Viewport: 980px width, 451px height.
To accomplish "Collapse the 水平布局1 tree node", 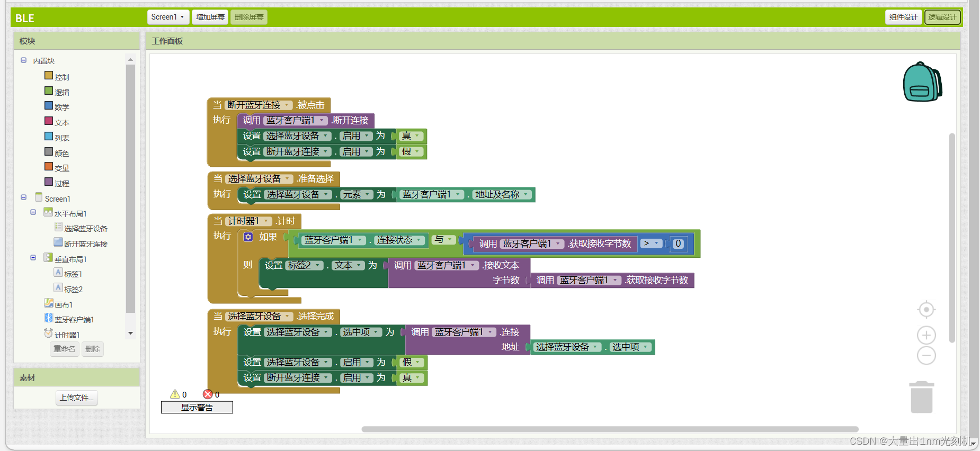I will click(x=33, y=212).
